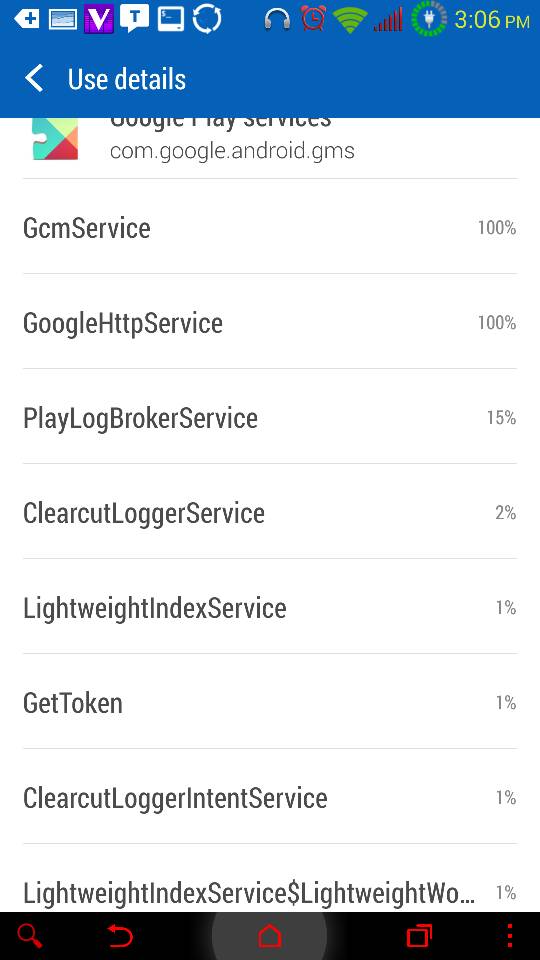The width and height of the screenshot is (540, 960).
Task: Tap the Google Play services puzzle icon
Action: coord(55,139)
